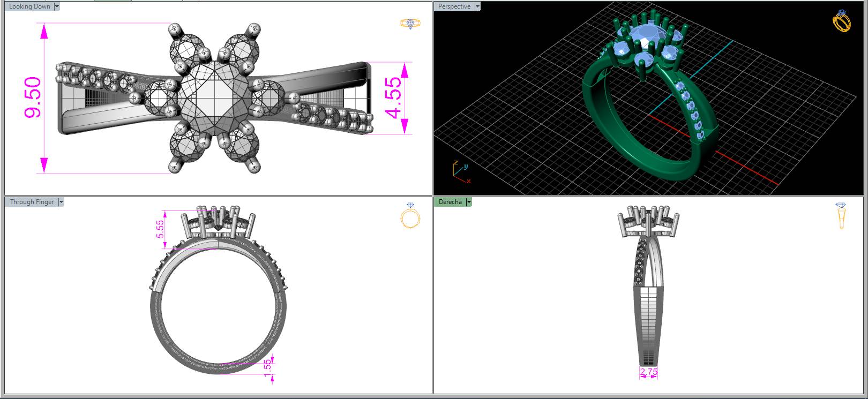Select the 4.55 dimension text
This screenshot has width=868, height=399.
pyautogui.click(x=392, y=97)
